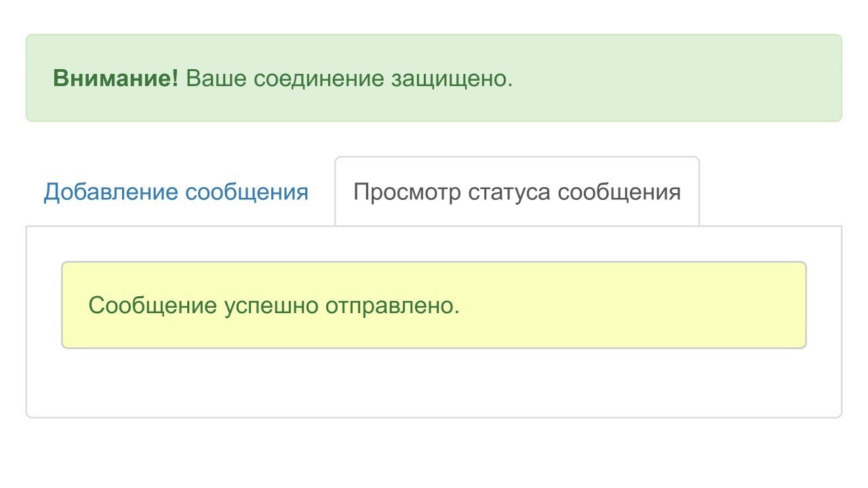Click the bold "Внимание!" label
Screen dimensions: 868x488
pyautogui.click(x=115, y=79)
